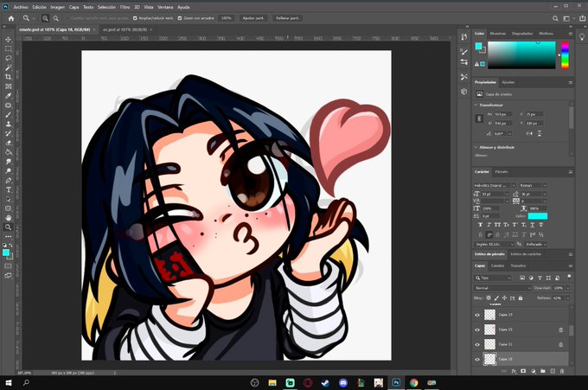Viewport: 588px width, 390px height.
Task: Toggle link width and height constraint
Action: coord(479,118)
